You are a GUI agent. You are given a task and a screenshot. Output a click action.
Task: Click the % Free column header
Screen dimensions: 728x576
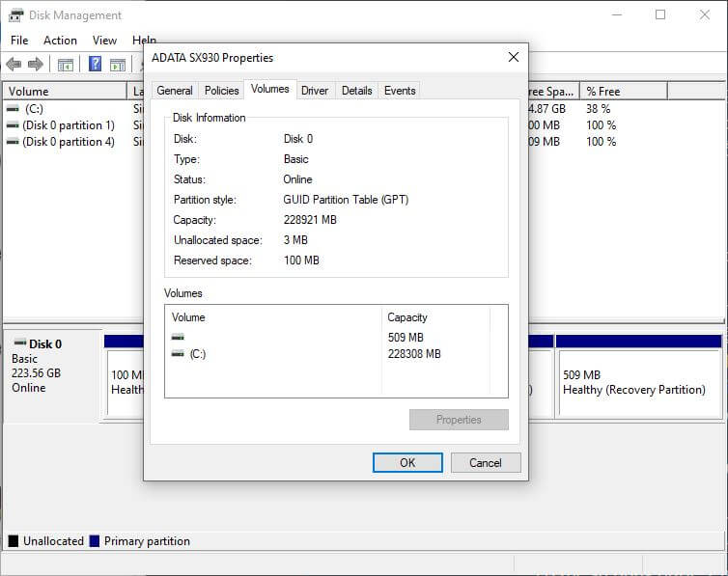[x=624, y=92]
